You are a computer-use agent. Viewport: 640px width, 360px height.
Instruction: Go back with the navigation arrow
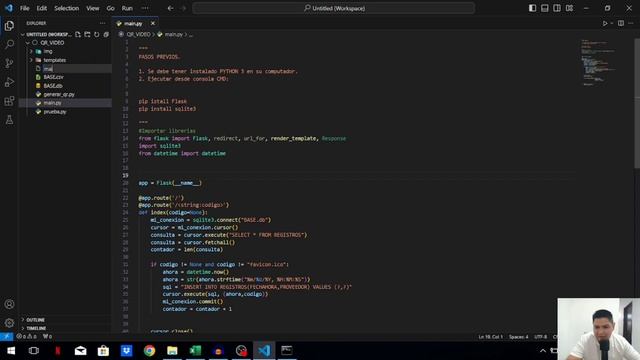point(170,8)
